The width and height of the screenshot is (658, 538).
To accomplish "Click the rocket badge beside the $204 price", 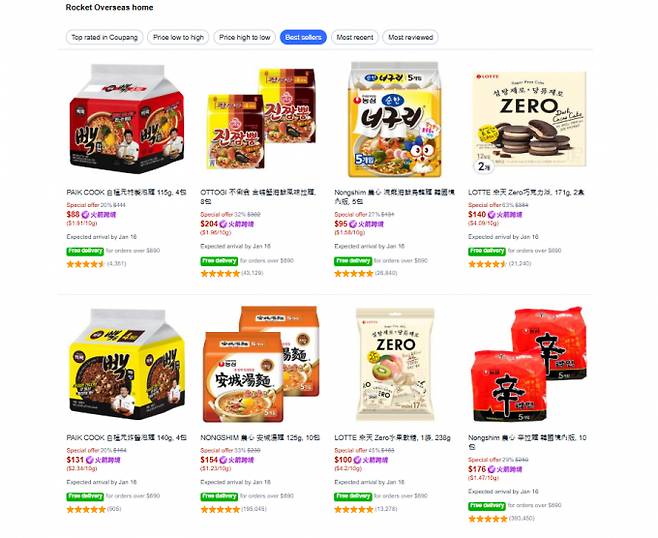I will click(x=237, y=224).
